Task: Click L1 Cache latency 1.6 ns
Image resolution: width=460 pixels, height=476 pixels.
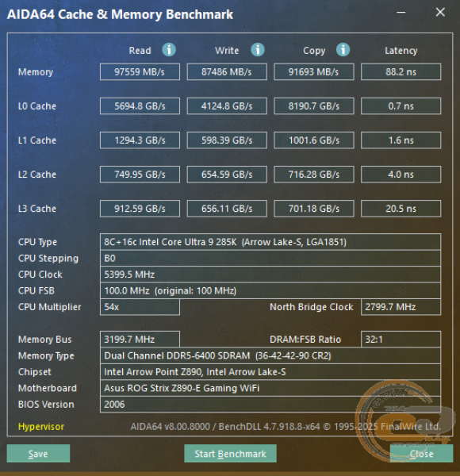Action: [401, 140]
